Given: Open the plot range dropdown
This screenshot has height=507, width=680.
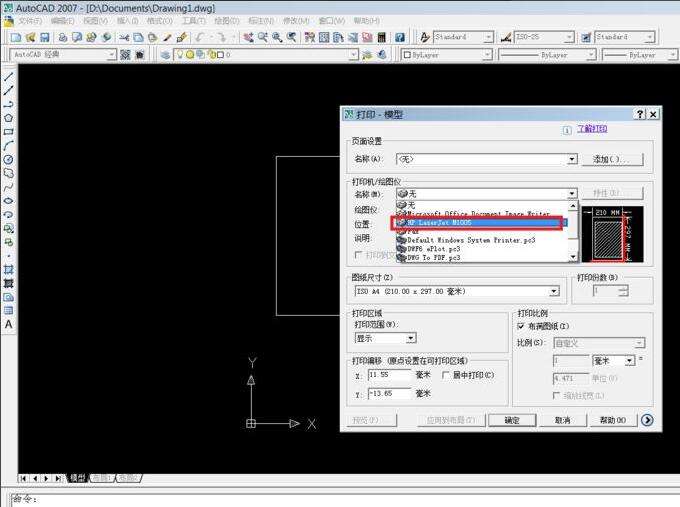Looking at the screenshot, I should point(411,338).
